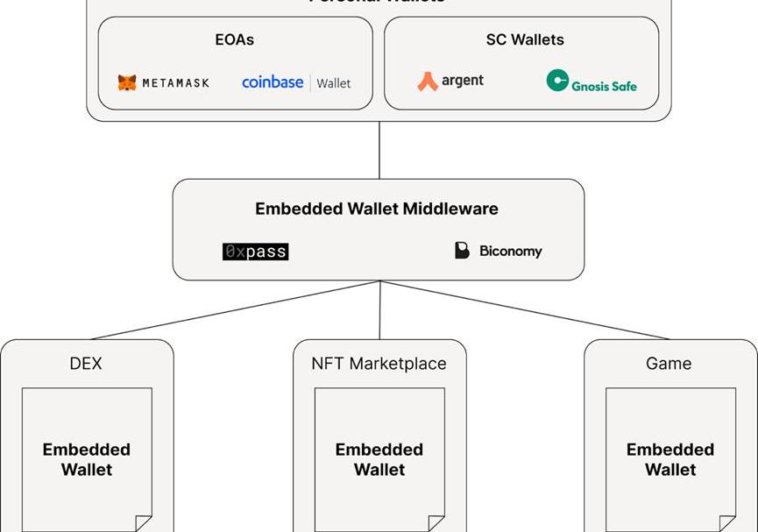The image size is (758, 532).
Task: Click the Wallet text beside coinbase
Action: [333, 83]
